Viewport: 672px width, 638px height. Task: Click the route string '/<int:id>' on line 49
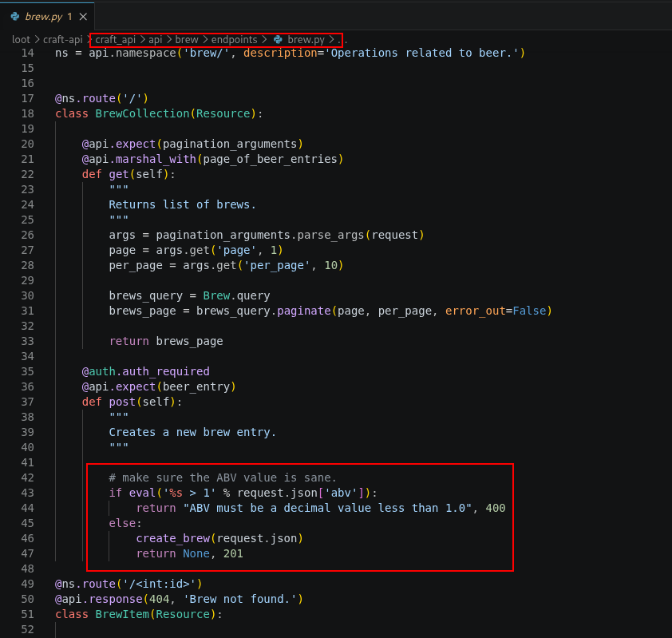point(160,584)
